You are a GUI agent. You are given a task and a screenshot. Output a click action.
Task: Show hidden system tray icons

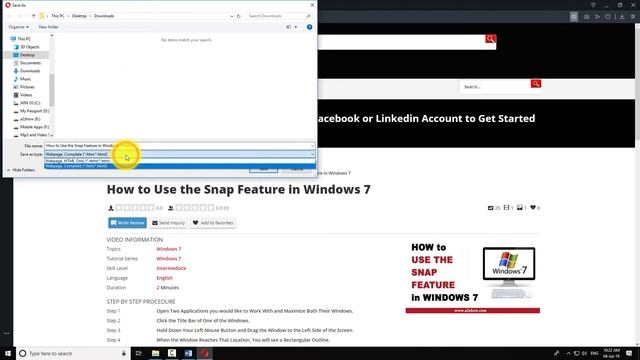(x=568, y=353)
